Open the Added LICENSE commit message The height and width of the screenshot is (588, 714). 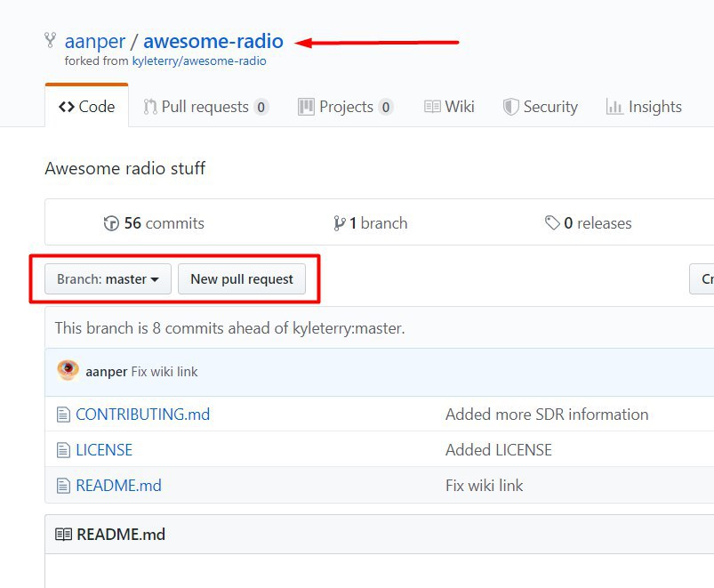(x=499, y=450)
